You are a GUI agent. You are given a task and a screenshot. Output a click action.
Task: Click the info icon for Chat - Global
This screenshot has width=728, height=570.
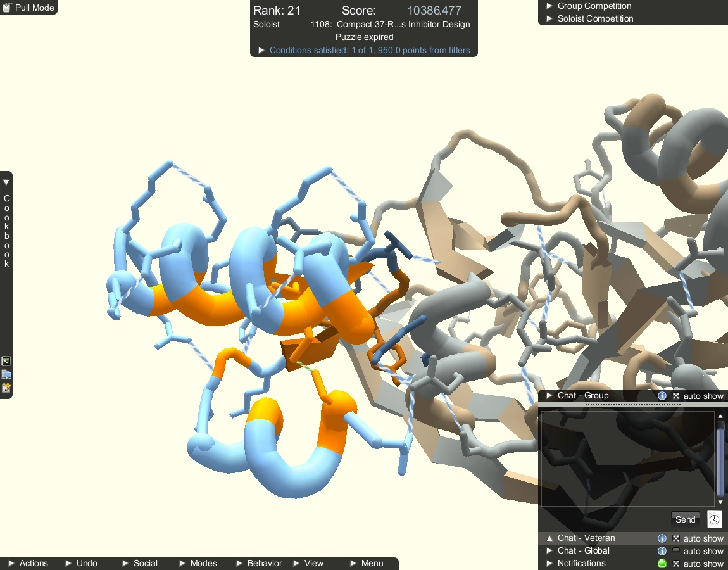click(x=662, y=551)
